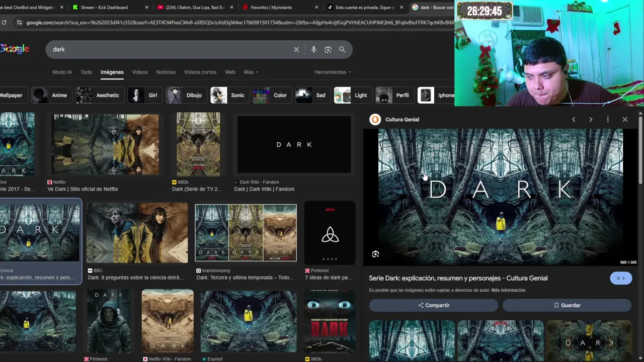644x362 pixels.
Task: Open IMDb Dark (Serie de TV) poster thumbnail
Action: pyautogui.click(x=198, y=144)
